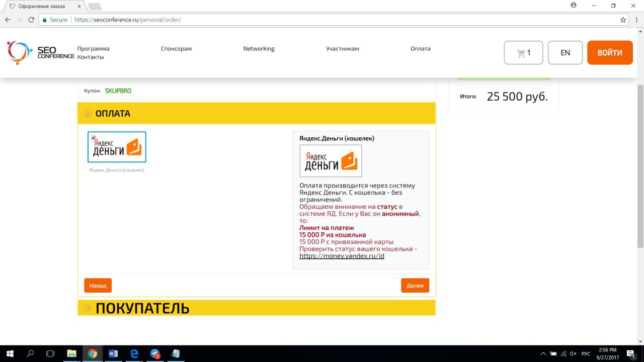Click the forward navigation arrow

[x=19, y=20]
